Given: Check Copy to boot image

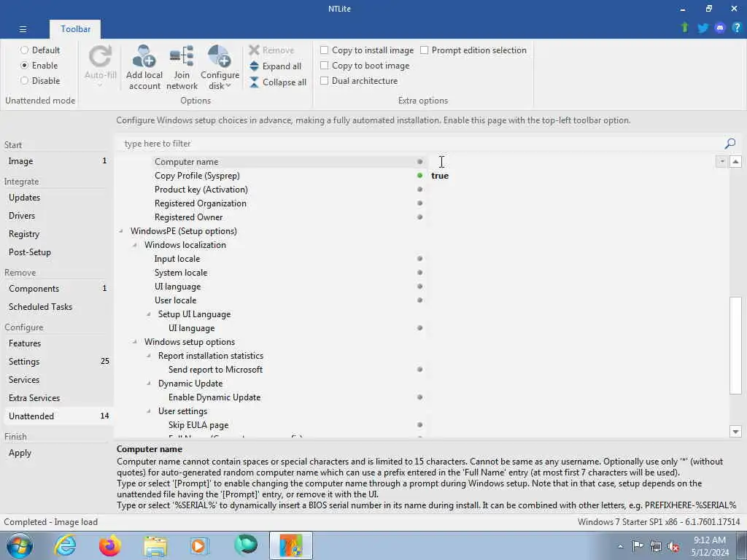Looking at the screenshot, I should 325,65.
